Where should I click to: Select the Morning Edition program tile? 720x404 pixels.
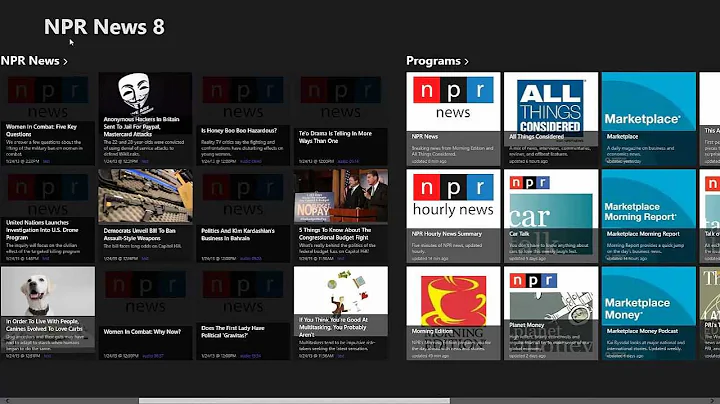pyautogui.click(x=453, y=313)
